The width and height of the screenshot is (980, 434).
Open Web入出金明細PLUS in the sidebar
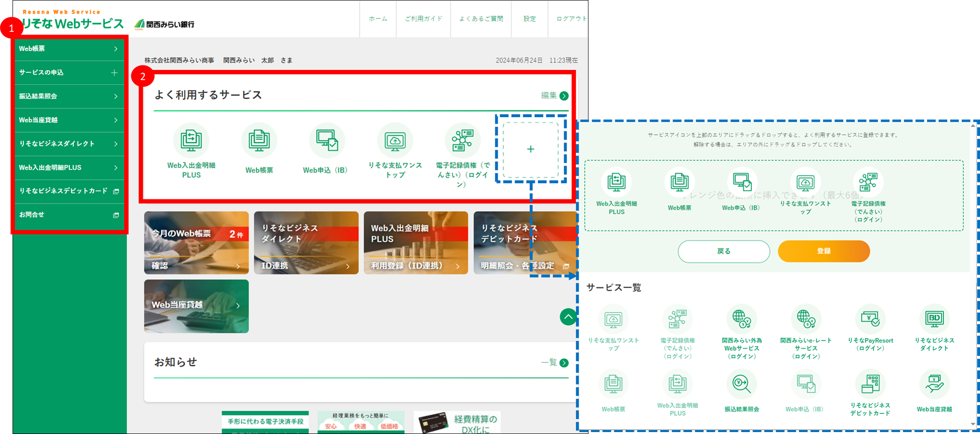coord(69,168)
